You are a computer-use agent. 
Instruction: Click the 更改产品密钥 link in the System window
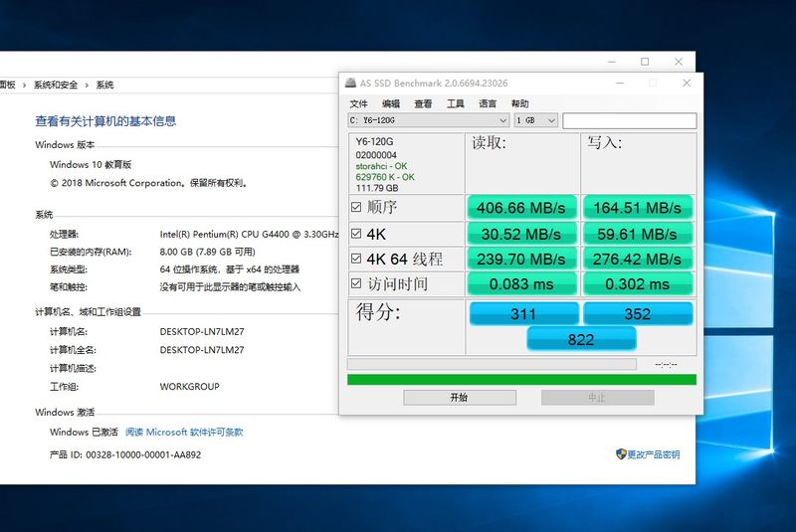click(654, 454)
